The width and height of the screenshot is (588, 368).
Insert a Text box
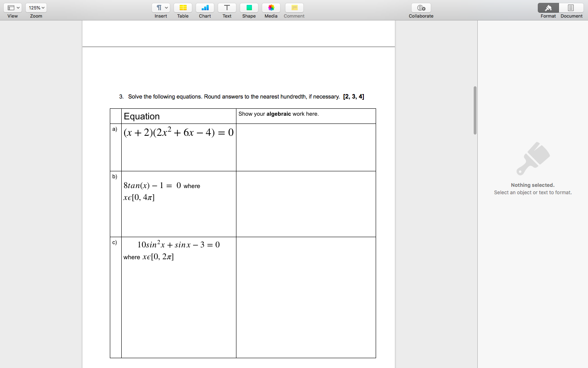point(227,8)
